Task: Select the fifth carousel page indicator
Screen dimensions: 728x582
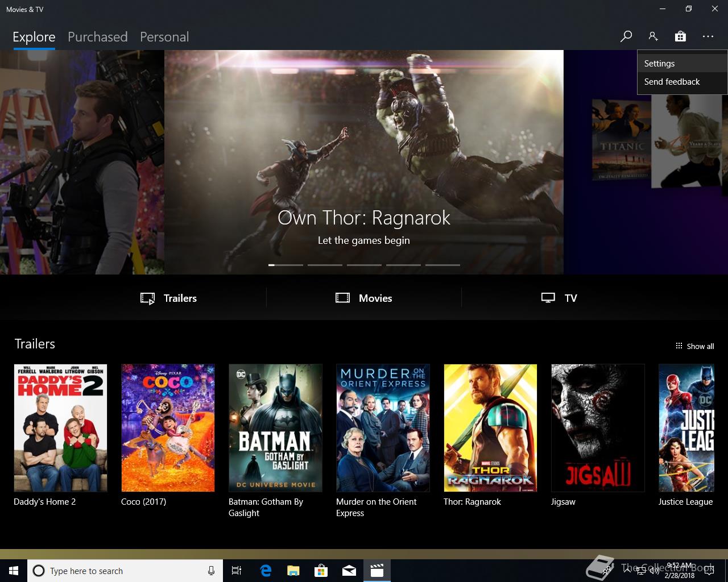Action: [x=442, y=265]
